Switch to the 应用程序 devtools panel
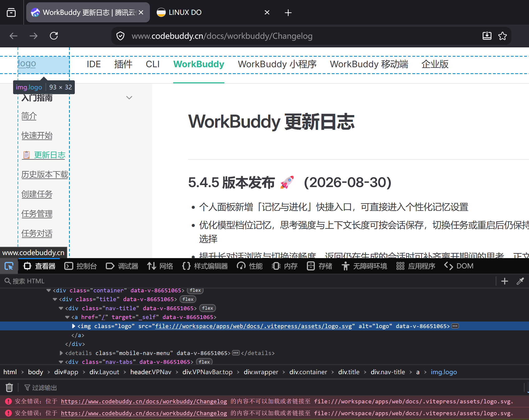 pos(416,266)
